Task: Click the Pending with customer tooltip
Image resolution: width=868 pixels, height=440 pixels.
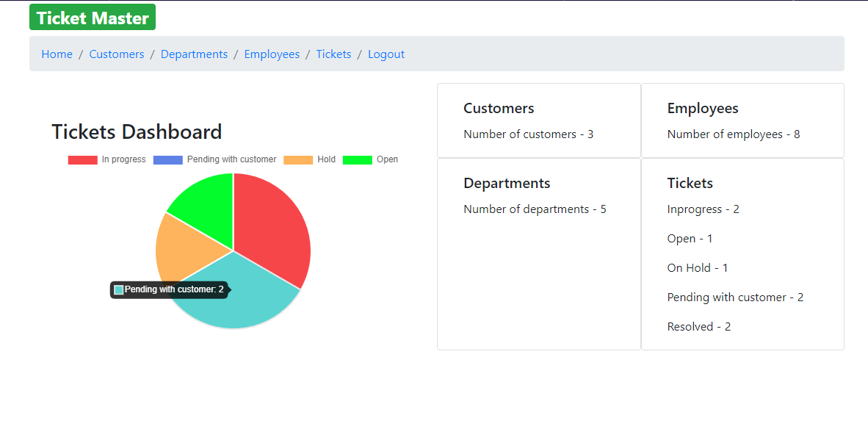Action: click(170, 289)
